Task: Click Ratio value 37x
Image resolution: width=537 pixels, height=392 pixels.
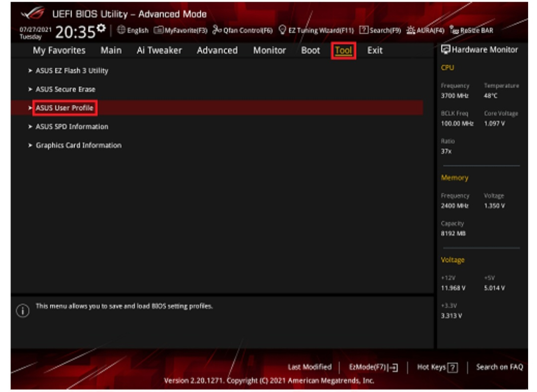Action: 446,151
